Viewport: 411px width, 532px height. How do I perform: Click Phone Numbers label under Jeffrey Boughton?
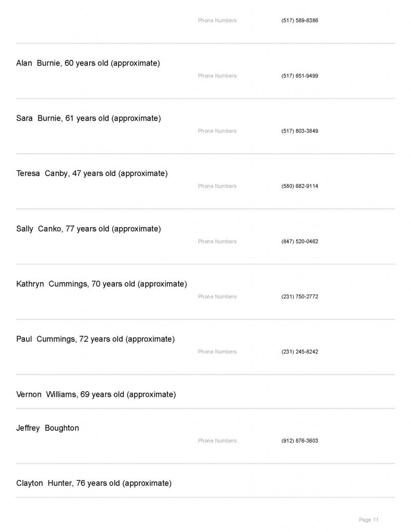coord(217,441)
